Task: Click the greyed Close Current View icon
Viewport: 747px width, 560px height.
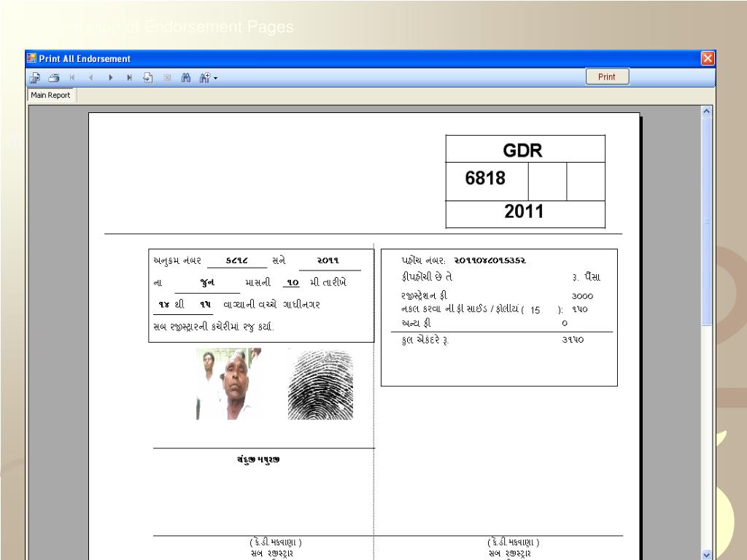Action: coord(167,77)
